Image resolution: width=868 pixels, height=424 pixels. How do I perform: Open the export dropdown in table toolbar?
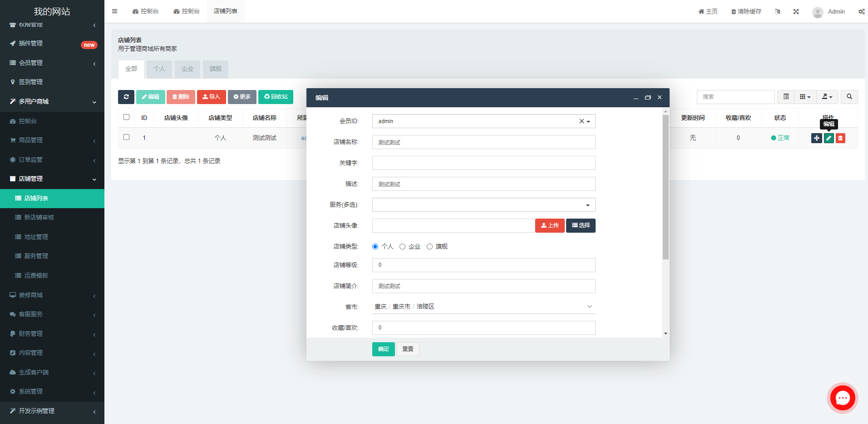pos(827,97)
